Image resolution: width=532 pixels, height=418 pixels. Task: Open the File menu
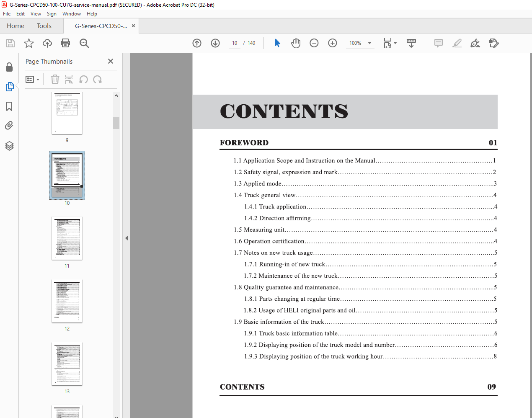point(7,14)
